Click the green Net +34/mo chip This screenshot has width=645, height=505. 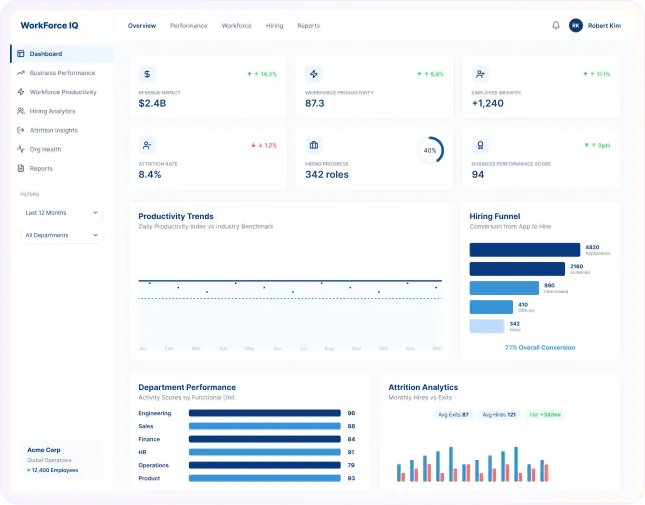tap(545, 415)
